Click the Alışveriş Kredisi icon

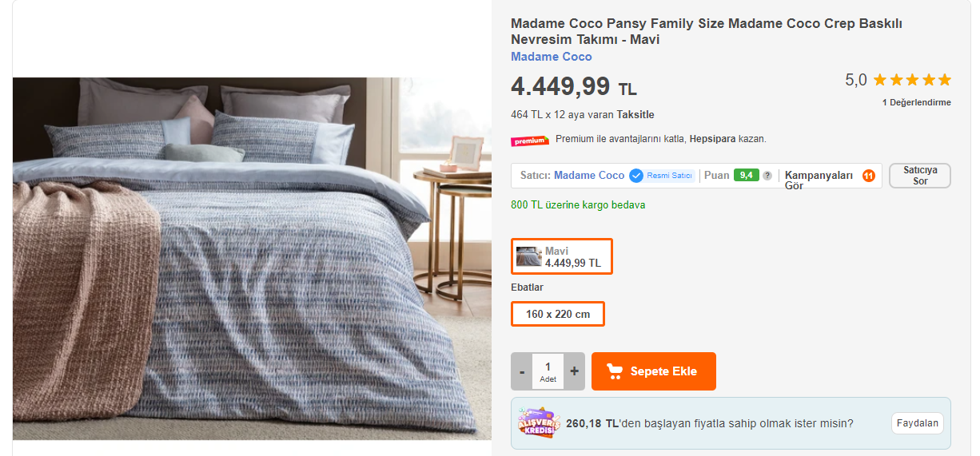click(x=536, y=423)
